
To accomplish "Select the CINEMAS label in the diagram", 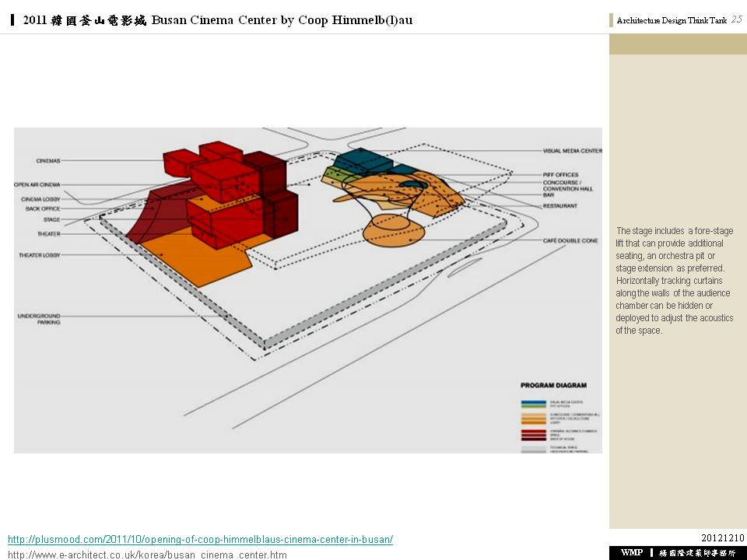I will tap(48, 161).
